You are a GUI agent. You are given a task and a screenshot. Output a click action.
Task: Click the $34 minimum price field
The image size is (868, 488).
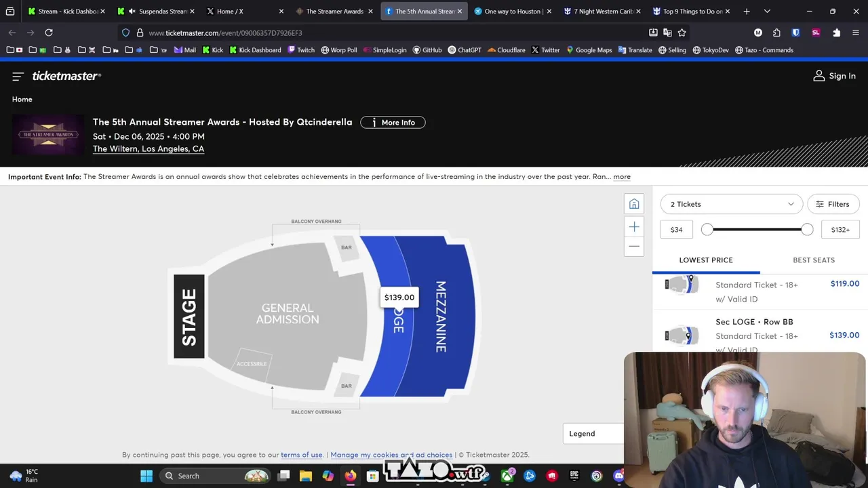pos(677,230)
